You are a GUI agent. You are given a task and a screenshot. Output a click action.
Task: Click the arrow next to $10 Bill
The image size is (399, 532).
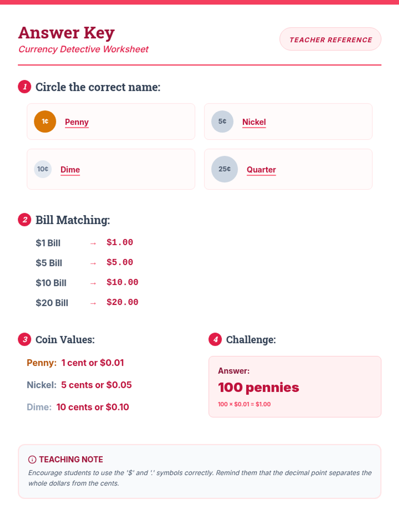(93, 283)
